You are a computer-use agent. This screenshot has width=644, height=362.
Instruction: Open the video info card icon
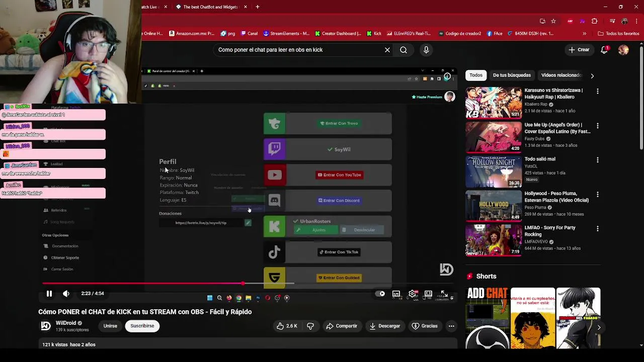[447, 77]
